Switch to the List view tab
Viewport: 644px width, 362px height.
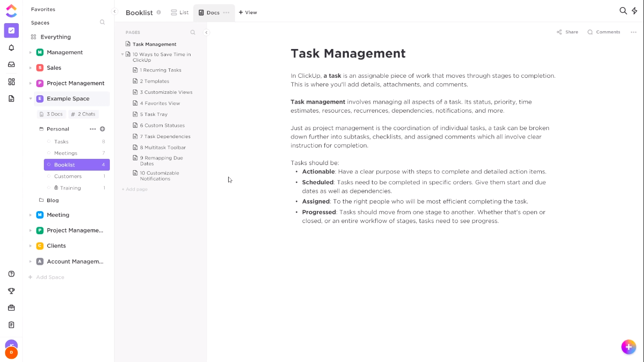tap(180, 13)
